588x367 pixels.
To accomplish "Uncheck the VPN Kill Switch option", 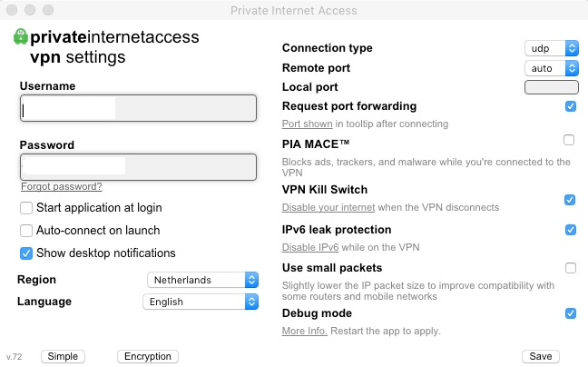I will (x=570, y=200).
